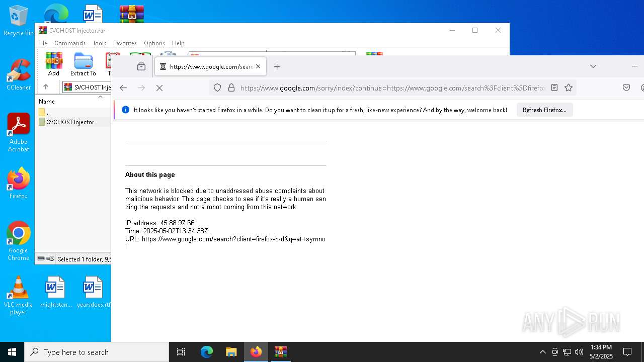This screenshot has height=362, width=644.
Task: Show hidden system tray icons
Action: click(542, 352)
